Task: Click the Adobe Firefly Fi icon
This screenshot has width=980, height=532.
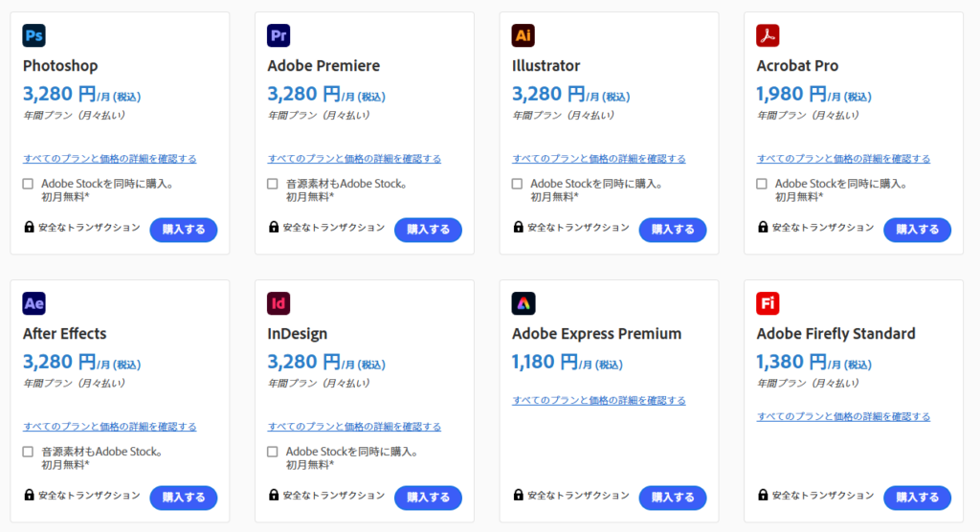Action: point(768,304)
